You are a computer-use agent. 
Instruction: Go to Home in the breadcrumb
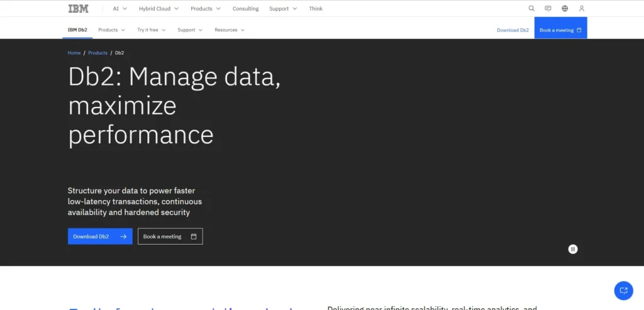click(74, 53)
